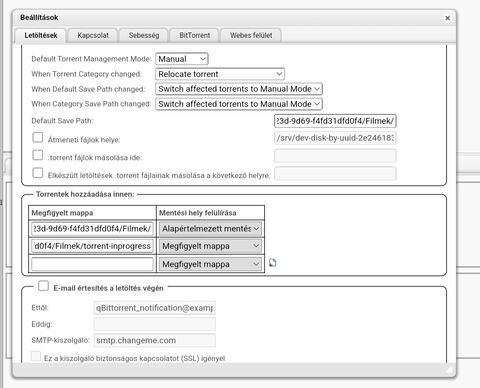This screenshot has width=480, height=388.
Task: Open the Letöltések tab
Action: (41, 35)
